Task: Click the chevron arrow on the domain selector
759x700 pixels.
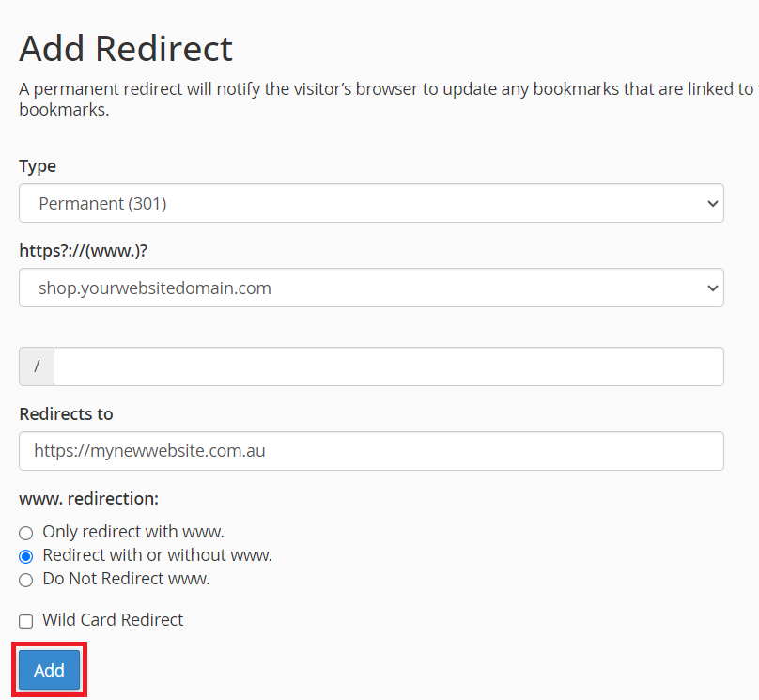Action: (x=713, y=288)
